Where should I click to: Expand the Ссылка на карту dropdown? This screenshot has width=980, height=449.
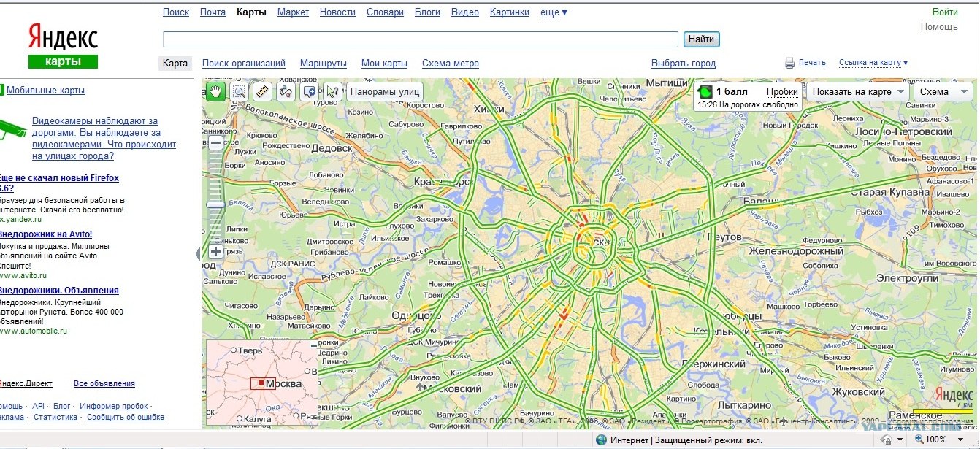coord(873,63)
